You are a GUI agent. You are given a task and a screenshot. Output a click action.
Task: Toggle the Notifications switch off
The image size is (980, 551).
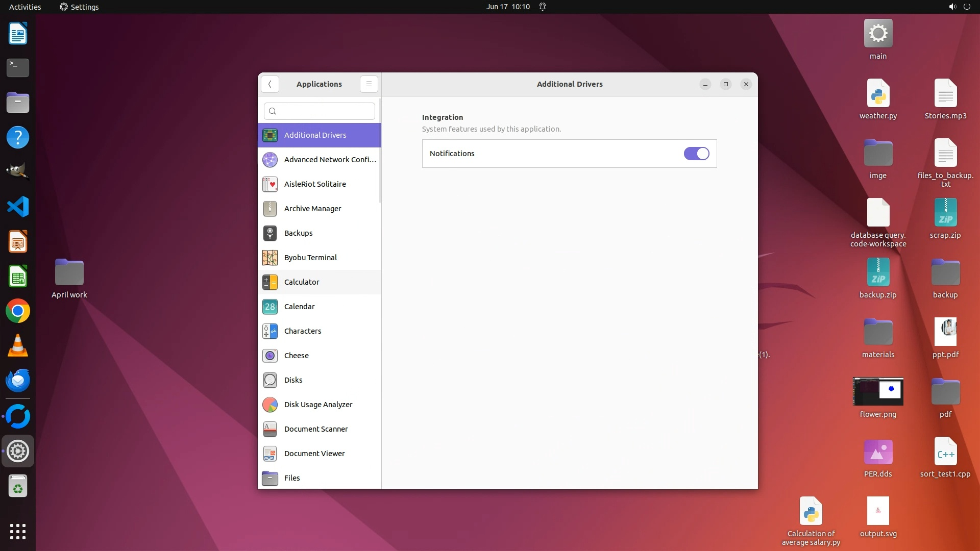696,154
